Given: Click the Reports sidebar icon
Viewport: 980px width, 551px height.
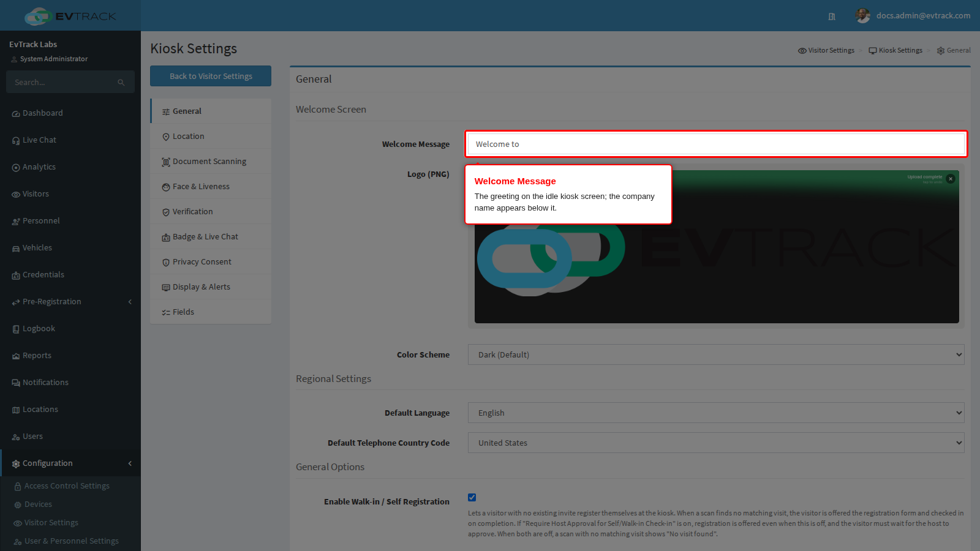Looking at the screenshot, I should [x=16, y=356].
